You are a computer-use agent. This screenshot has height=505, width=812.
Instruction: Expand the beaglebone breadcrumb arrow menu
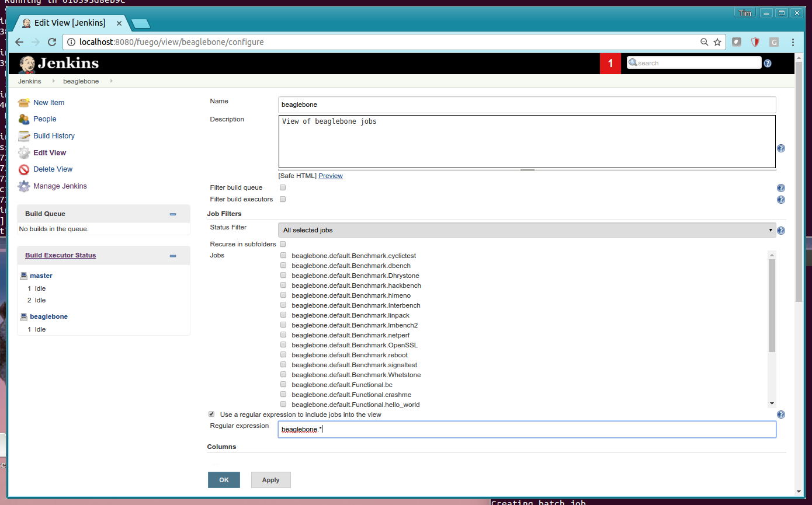point(111,81)
